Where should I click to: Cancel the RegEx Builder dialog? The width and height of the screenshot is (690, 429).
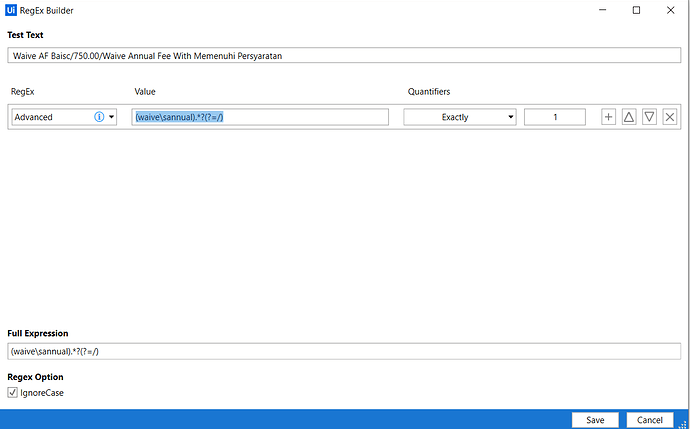650,420
